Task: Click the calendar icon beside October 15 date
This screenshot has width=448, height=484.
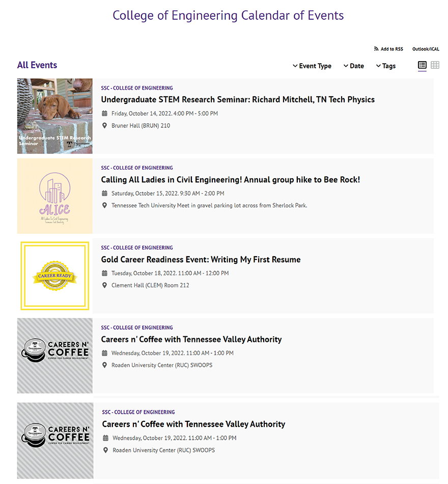Action: point(105,194)
